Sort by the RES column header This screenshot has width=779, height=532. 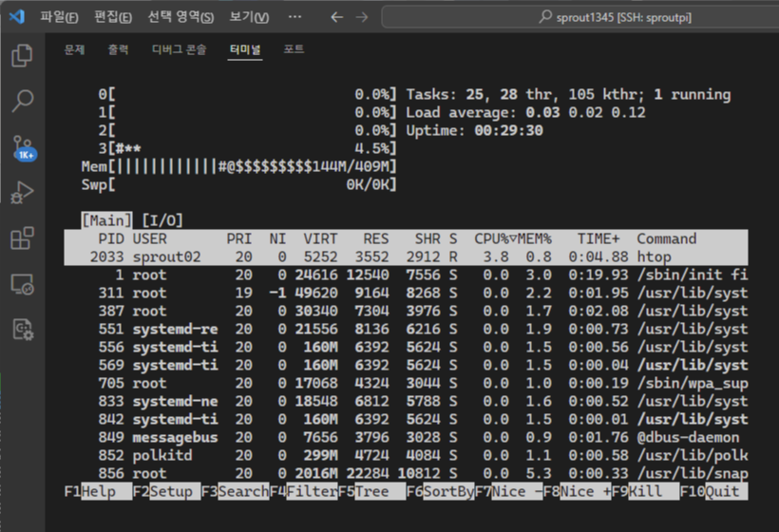[376, 239]
